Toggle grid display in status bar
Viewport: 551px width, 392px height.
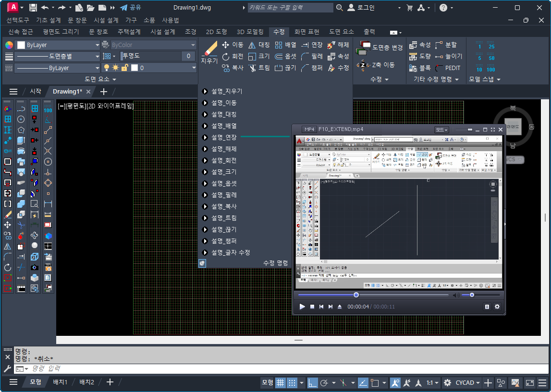click(x=280, y=382)
